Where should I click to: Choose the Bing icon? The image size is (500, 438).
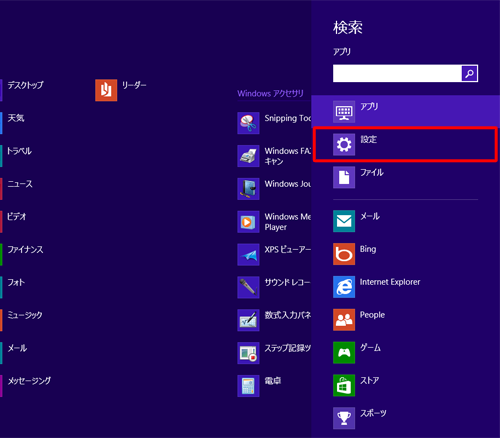click(x=344, y=254)
